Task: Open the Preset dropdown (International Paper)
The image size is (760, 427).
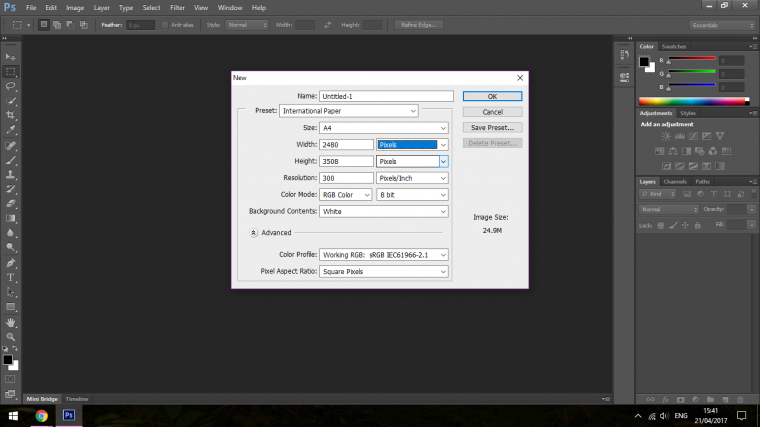Action: (x=348, y=111)
